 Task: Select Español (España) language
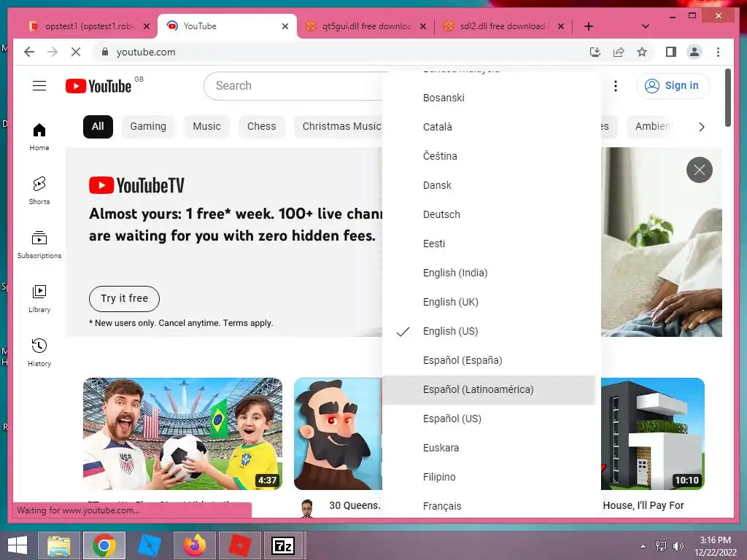[489, 360]
